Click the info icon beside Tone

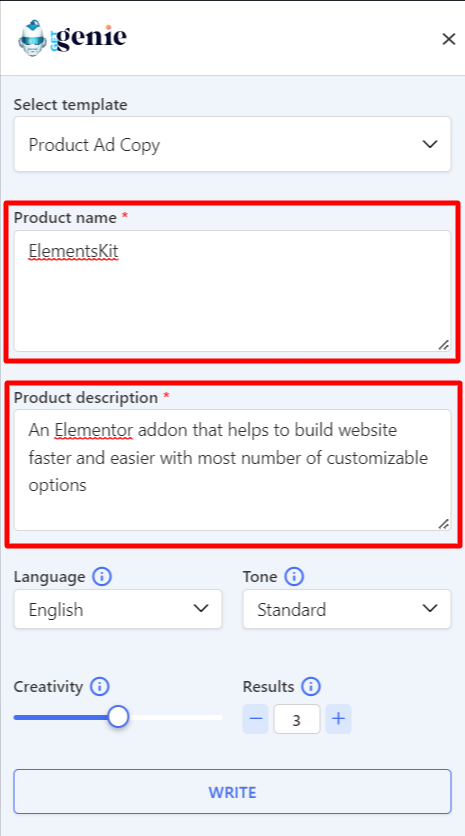click(x=294, y=576)
